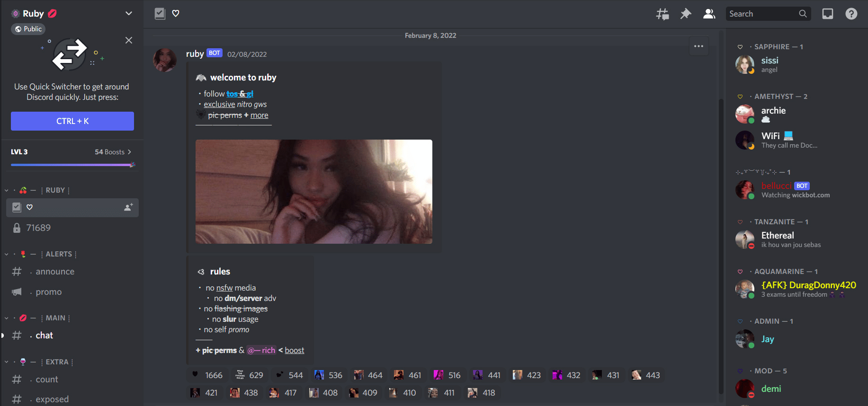The height and width of the screenshot is (406, 868).
Task: Click the reaction with count 423
Action: tap(528, 375)
